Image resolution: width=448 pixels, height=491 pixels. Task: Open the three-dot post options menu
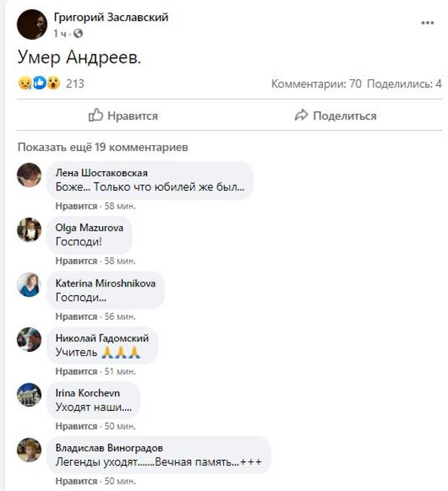click(x=427, y=23)
